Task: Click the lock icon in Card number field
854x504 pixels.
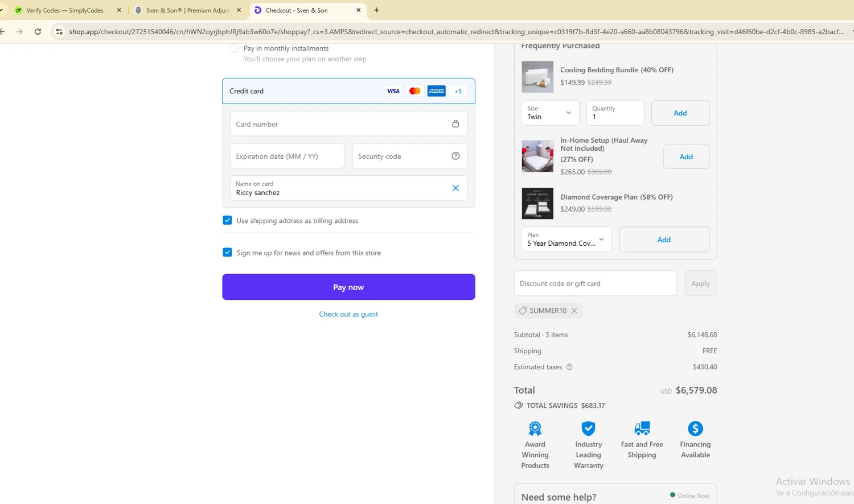Action: click(x=455, y=124)
